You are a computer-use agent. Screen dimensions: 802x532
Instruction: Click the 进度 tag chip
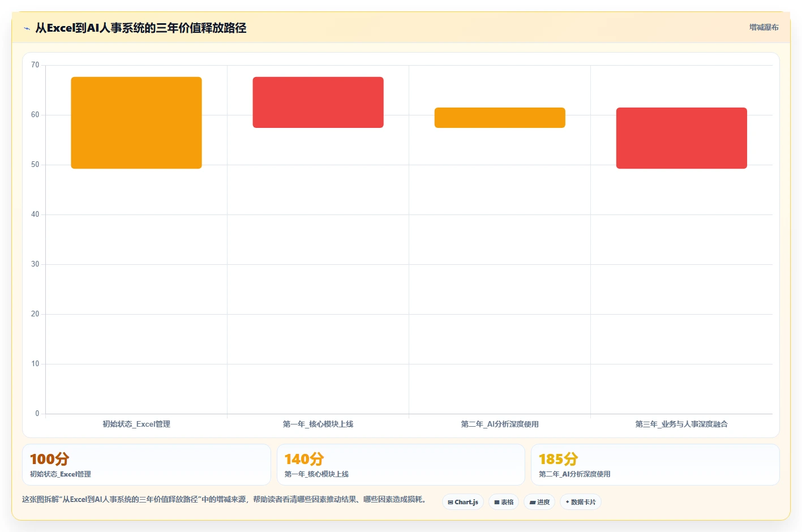tap(539, 502)
